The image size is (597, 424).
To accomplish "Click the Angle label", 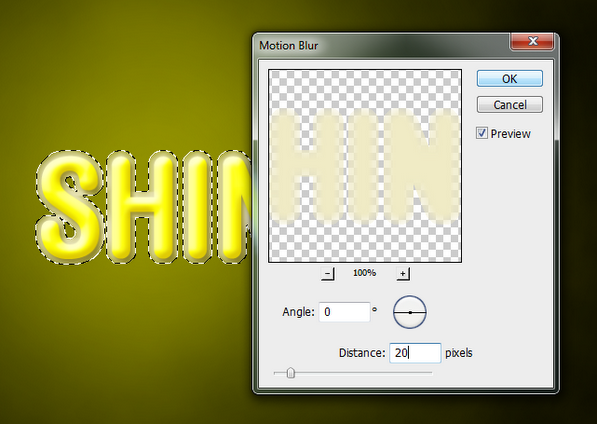I will point(298,312).
